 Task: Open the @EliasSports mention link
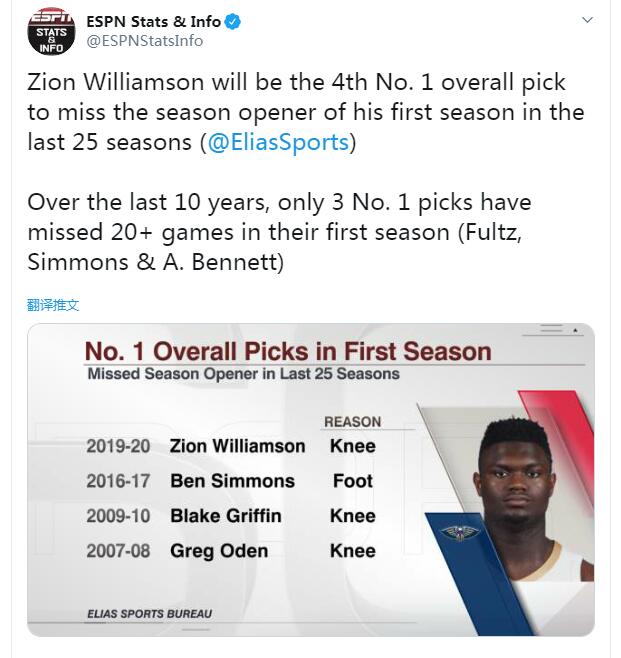[x=278, y=142]
